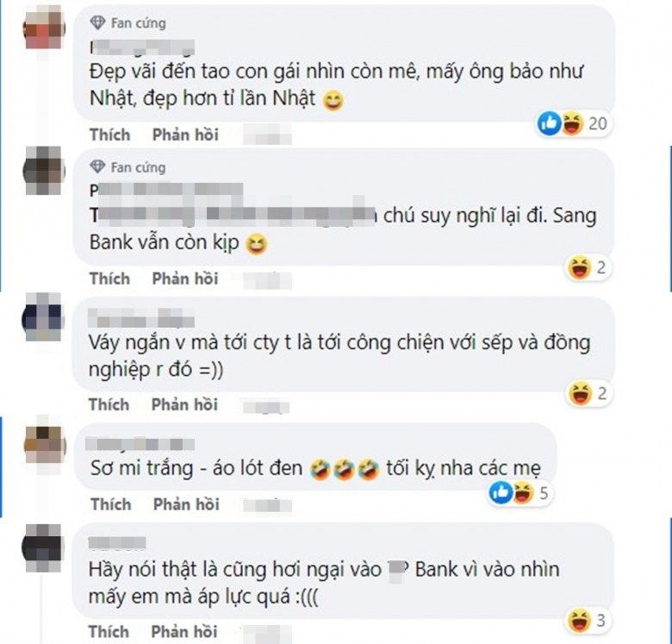672x644 pixels.
Task: Click the blue like reaction on the first comment
Action: click(549, 123)
